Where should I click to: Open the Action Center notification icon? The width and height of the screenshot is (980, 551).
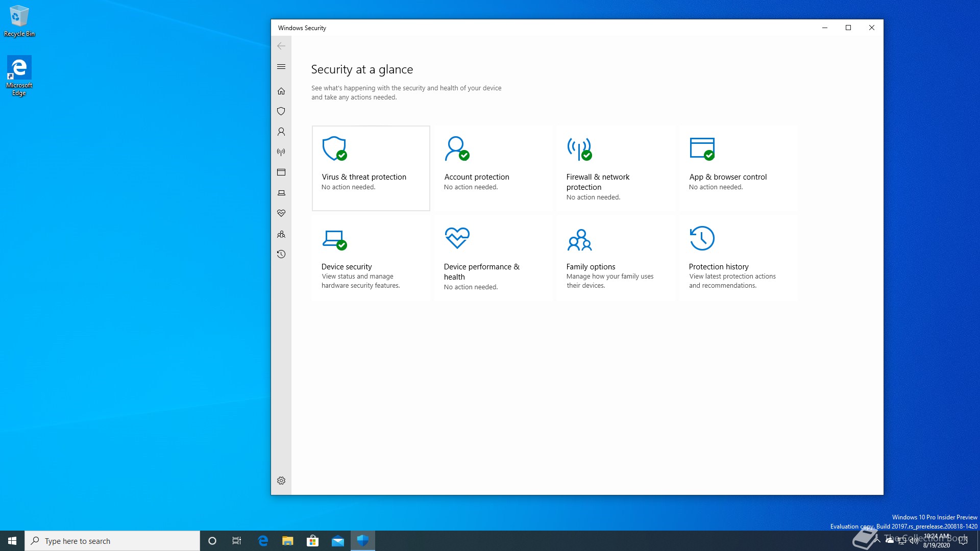(963, 541)
